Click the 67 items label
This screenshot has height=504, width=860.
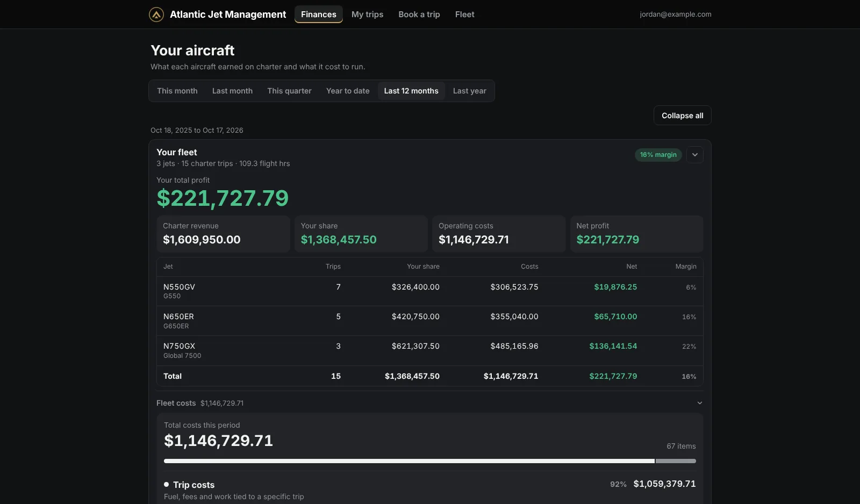tap(681, 446)
